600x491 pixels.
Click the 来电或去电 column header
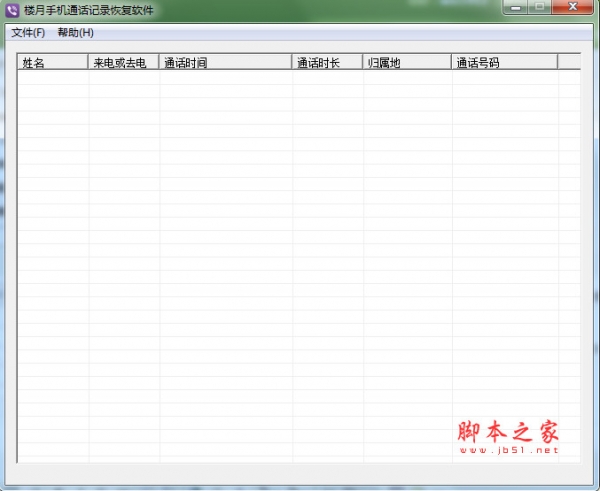123,62
